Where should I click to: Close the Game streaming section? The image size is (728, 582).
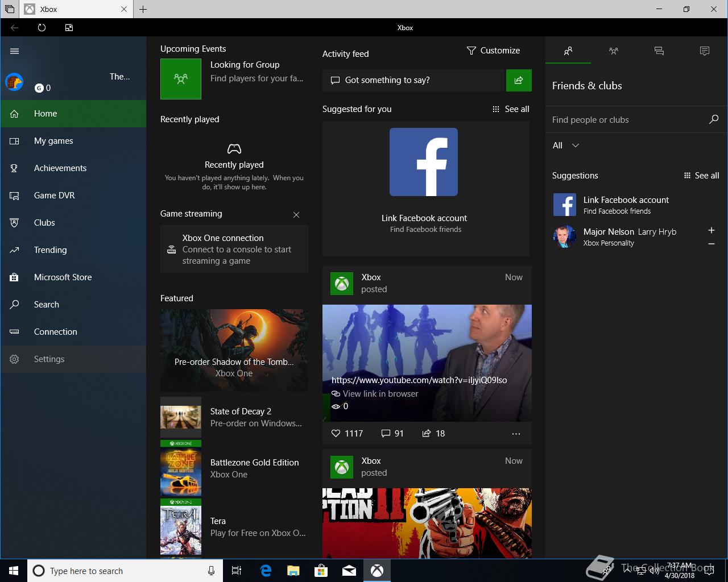[x=296, y=214]
